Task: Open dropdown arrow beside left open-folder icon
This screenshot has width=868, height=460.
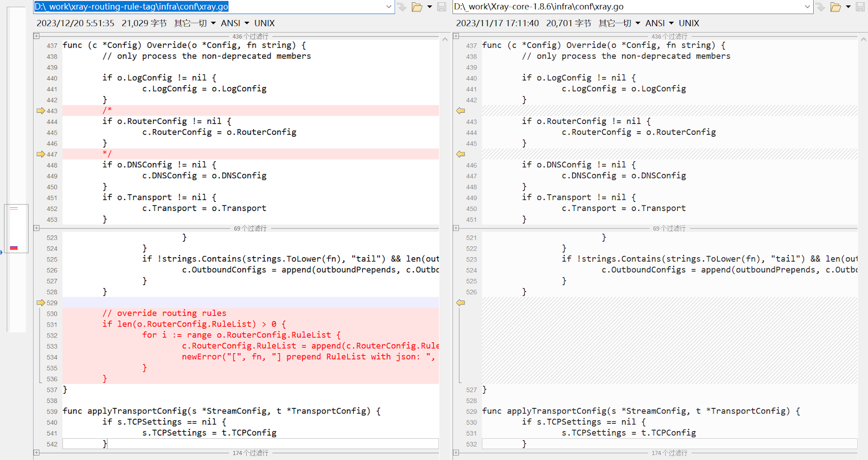Action: pyautogui.click(x=430, y=7)
